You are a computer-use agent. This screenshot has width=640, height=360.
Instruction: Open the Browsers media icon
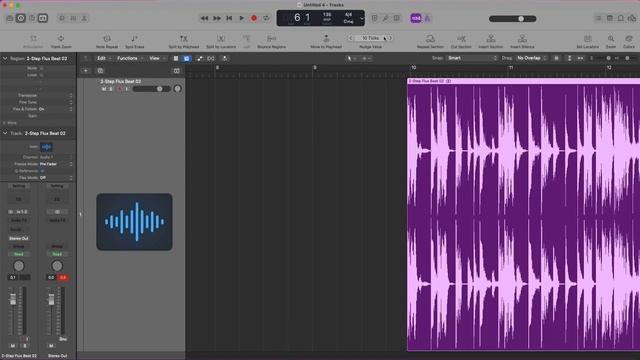click(632, 18)
